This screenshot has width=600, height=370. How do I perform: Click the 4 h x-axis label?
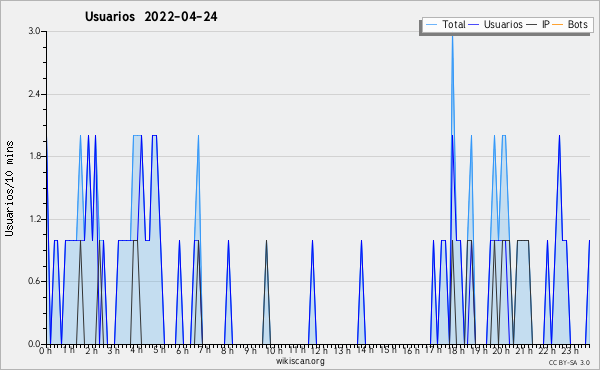[x=136, y=350]
